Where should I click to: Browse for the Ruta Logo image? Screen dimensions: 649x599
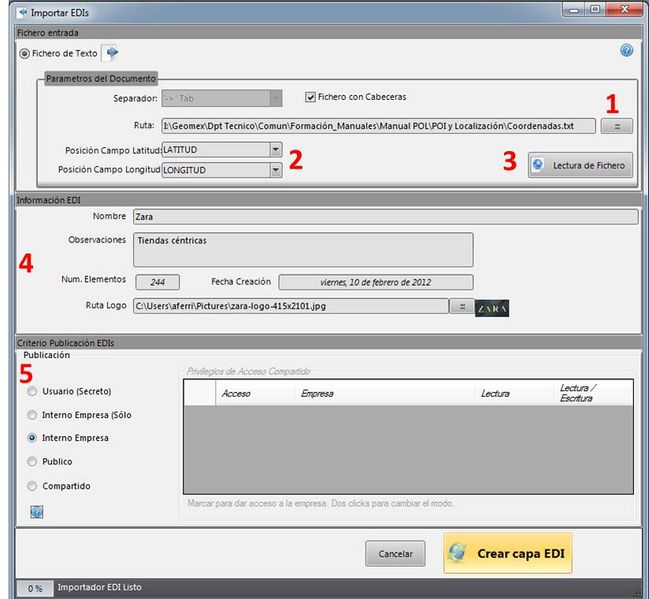click(x=460, y=307)
